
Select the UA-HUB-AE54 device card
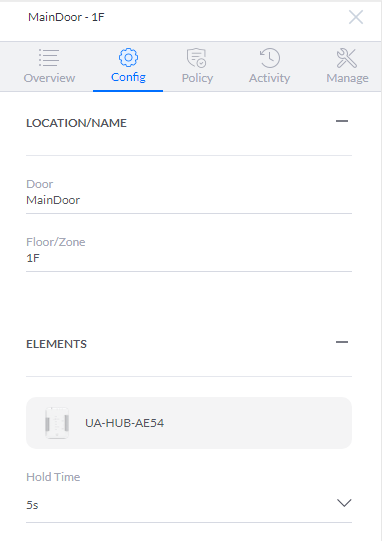189,423
